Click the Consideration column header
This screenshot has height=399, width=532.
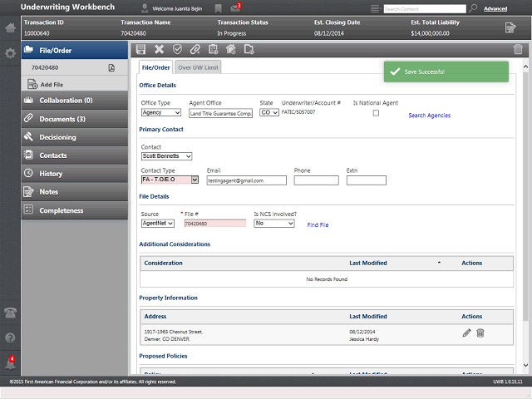point(163,263)
